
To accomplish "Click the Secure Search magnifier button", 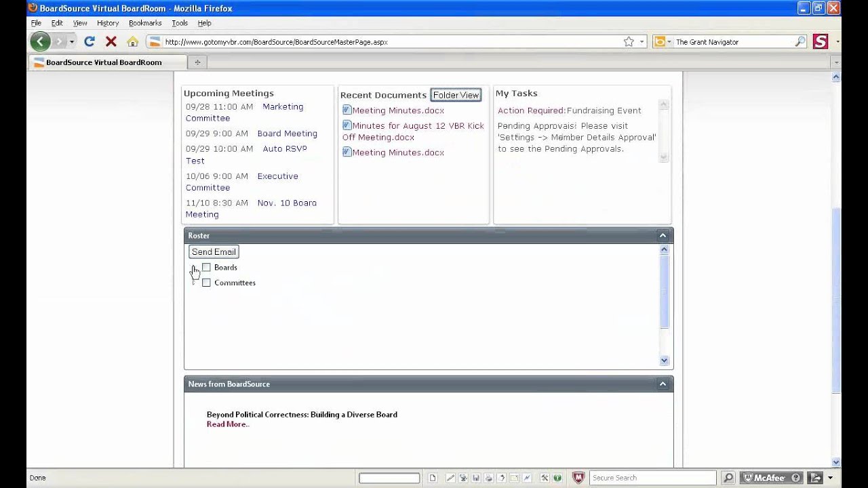I will 728,478.
